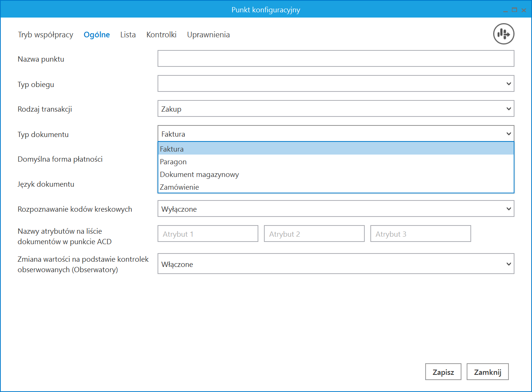Go to the Kontrolki tab
The width and height of the screenshot is (532, 392).
(161, 35)
